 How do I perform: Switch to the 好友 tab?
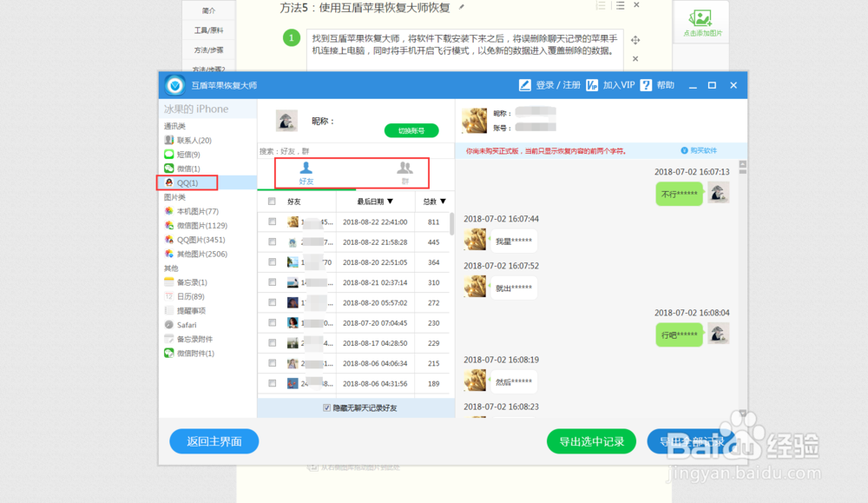point(306,173)
